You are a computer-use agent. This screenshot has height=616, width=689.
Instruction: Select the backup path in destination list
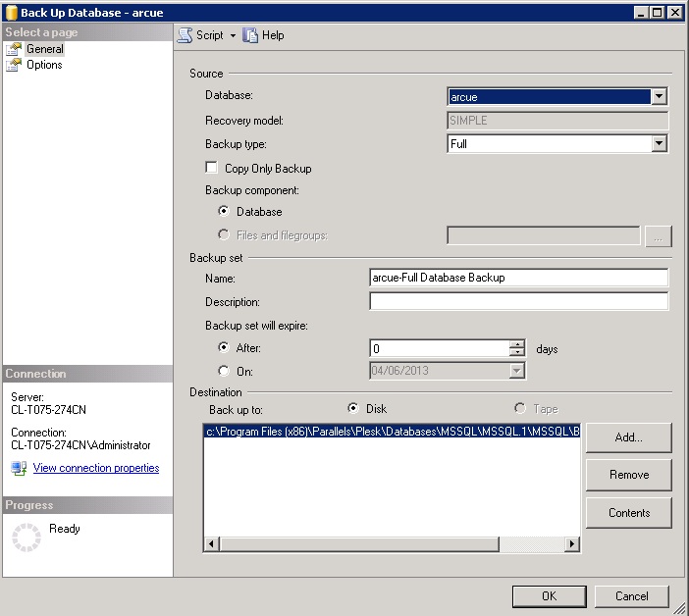point(392,432)
